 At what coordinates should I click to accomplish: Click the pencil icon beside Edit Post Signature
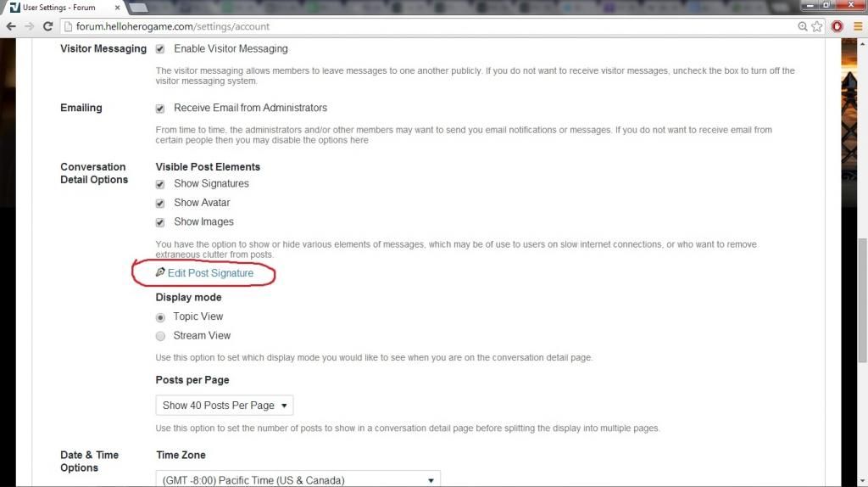coord(160,273)
